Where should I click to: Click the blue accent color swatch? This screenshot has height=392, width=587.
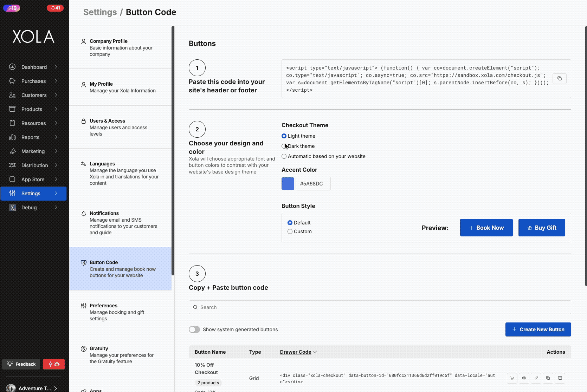[288, 184]
